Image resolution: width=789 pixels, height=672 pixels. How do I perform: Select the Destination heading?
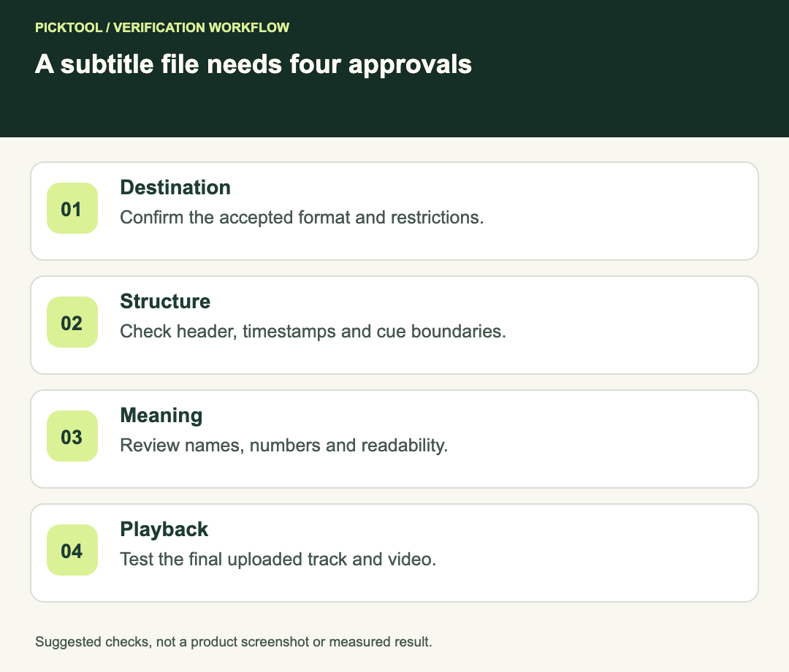pos(175,188)
